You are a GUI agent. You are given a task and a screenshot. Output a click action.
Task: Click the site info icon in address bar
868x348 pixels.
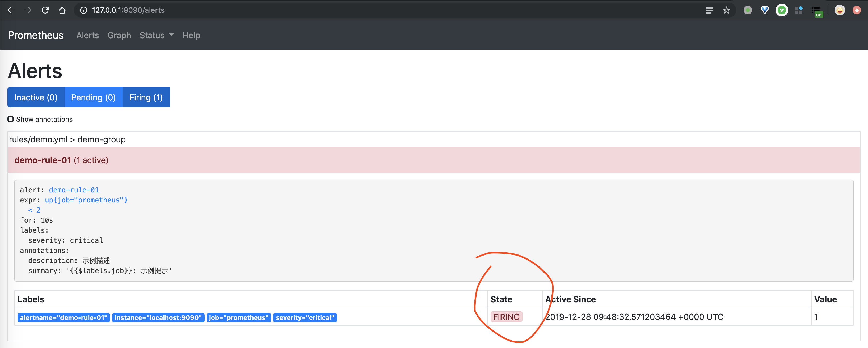pos(83,10)
